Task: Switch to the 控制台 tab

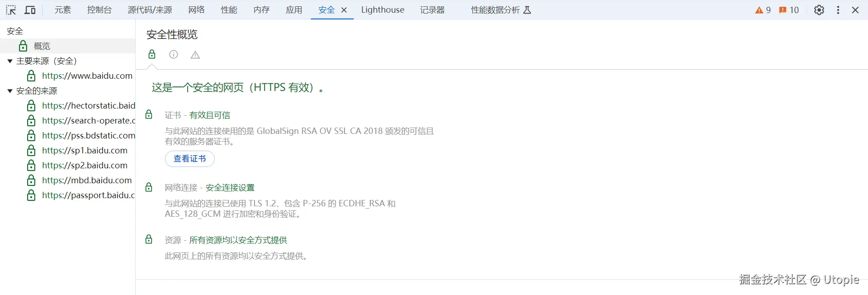Action: [x=99, y=10]
